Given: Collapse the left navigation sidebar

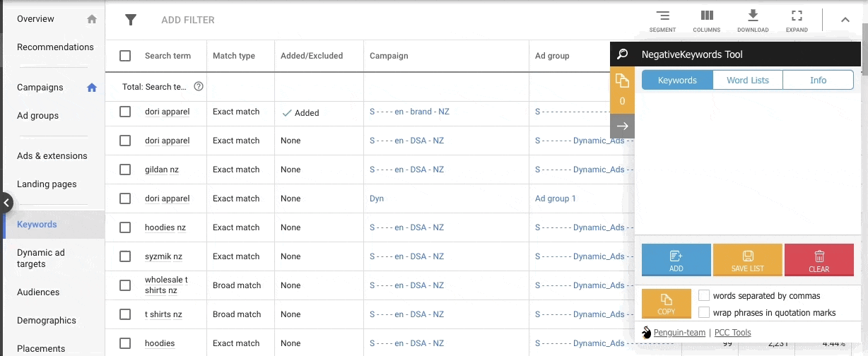Looking at the screenshot, I should 6,203.
